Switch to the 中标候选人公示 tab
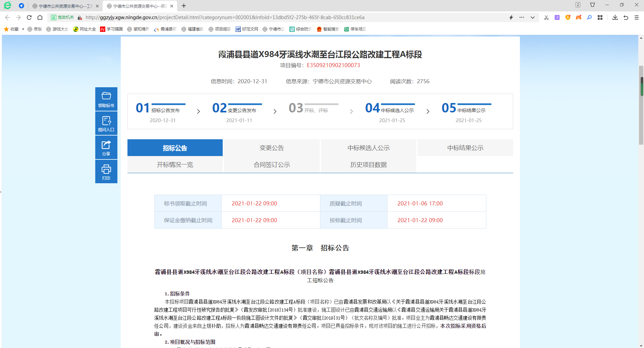Viewport: 644px width, 348px height. pyautogui.click(x=368, y=148)
